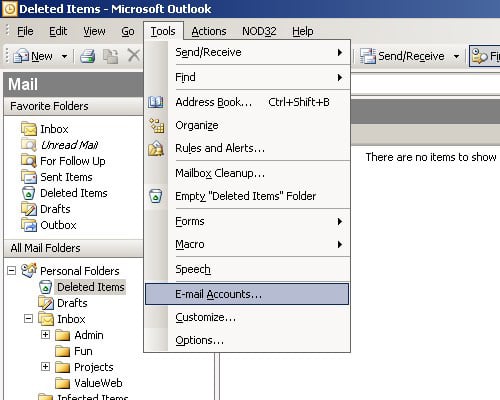Click the Drafts icon in Favorite Folders
Viewport: 500px width, 400px height.
pyautogui.click(x=29, y=209)
